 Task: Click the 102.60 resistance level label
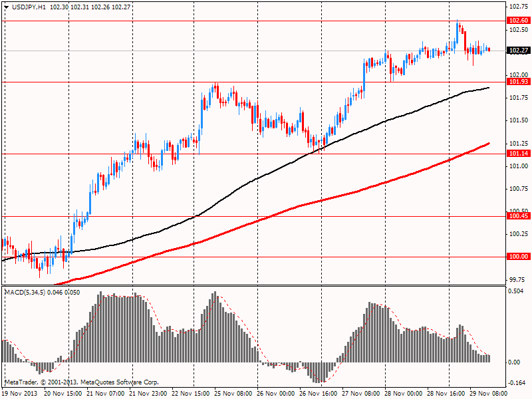pyautogui.click(x=518, y=21)
